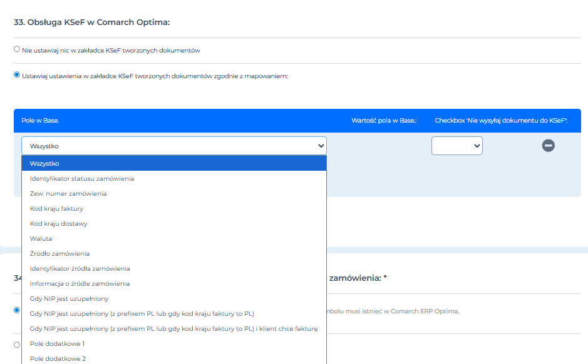The height and width of the screenshot is (364, 588).
Task: Choose 'Źródło zamówienia' option
Action: 174,253
